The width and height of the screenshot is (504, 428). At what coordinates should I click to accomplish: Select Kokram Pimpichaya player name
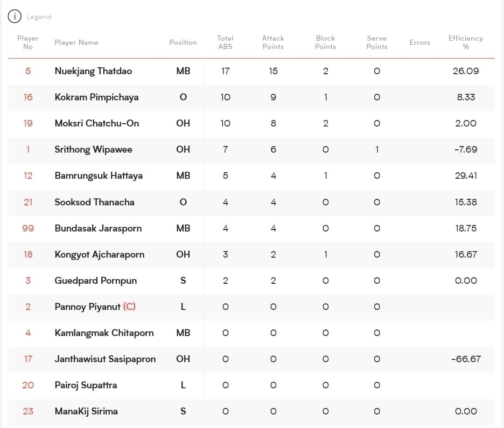[97, 97]
